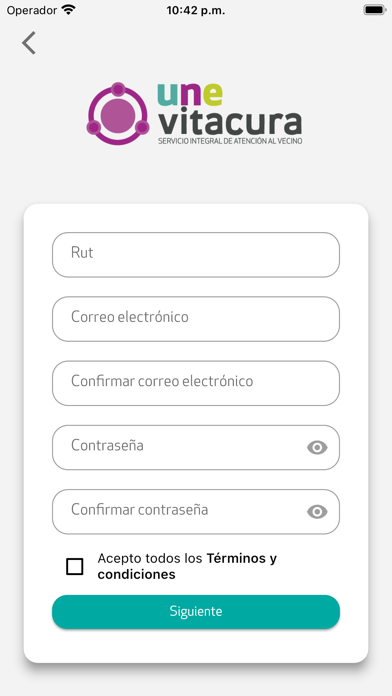392x696 pixels.
Task: Tap the Wi-Fi icon in status bar
Action: click(x=68, y=10)
